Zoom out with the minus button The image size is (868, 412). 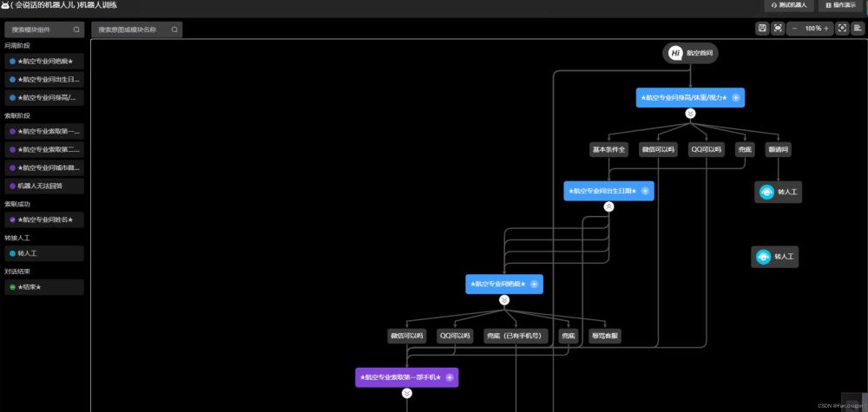click(795, 29)
